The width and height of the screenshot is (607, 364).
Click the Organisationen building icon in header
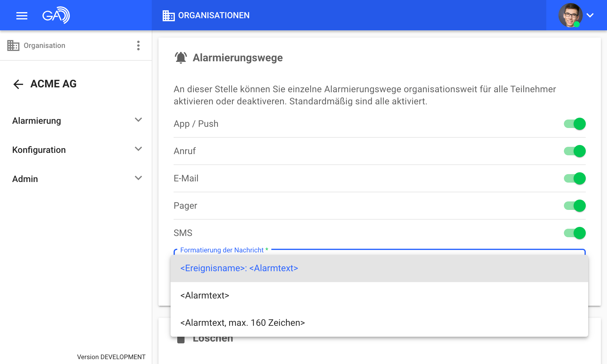(168, 15)
